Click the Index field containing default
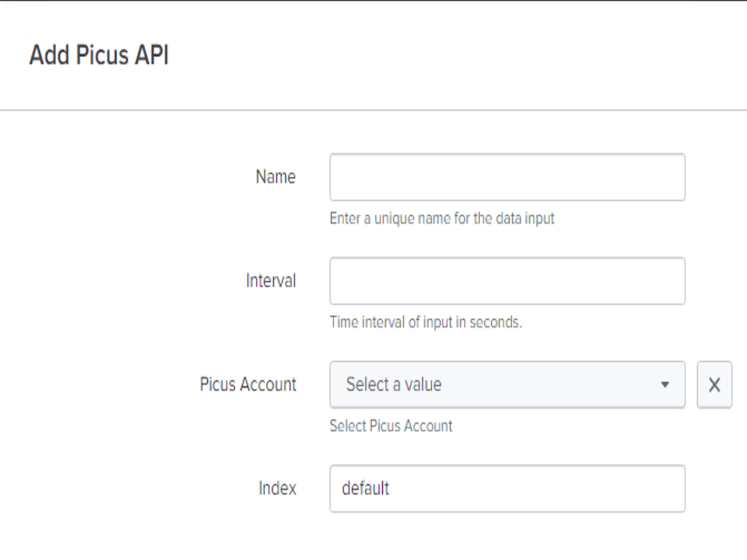The height and width of the screenshot is (560, 747). (507, 488)
